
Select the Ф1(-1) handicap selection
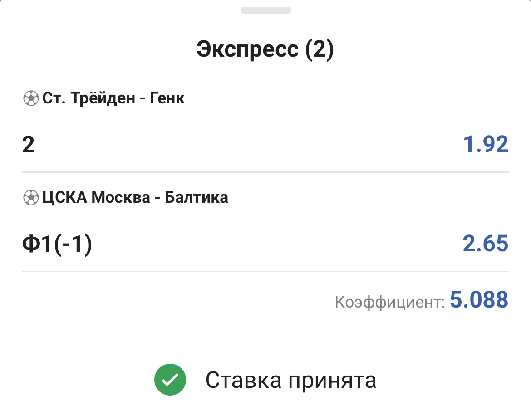click(x=57, y=244)
